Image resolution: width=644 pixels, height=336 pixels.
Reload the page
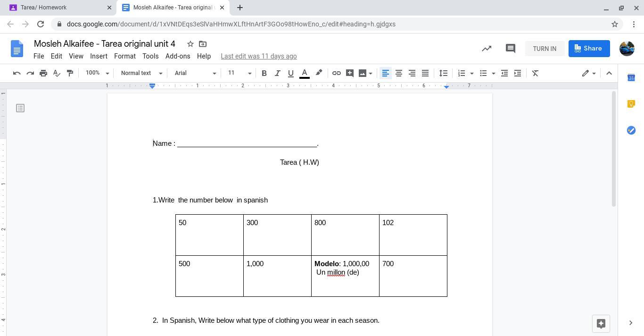click(41, 24)
